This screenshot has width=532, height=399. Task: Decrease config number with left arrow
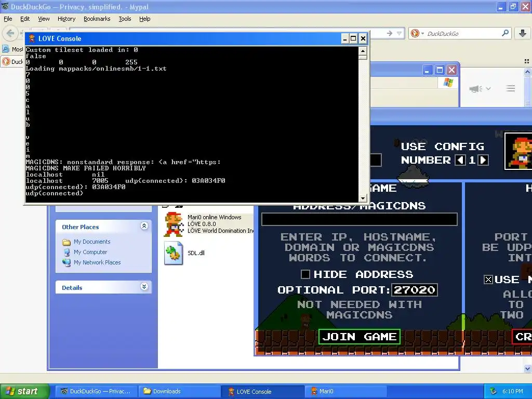(460, 160)
